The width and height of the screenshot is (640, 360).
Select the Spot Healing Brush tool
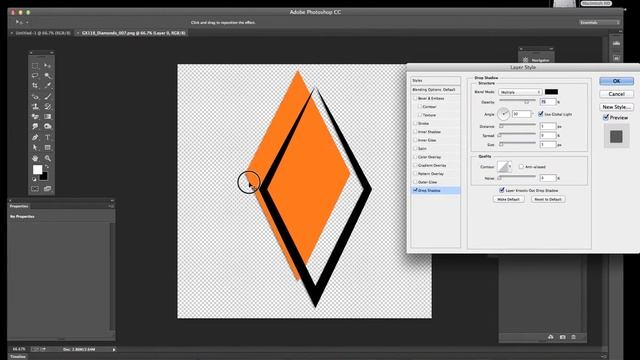coord(35,96)
